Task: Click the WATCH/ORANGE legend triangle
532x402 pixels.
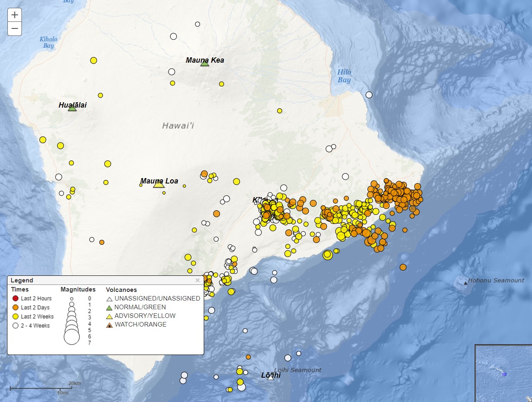Action: click(x=109, y=325)
